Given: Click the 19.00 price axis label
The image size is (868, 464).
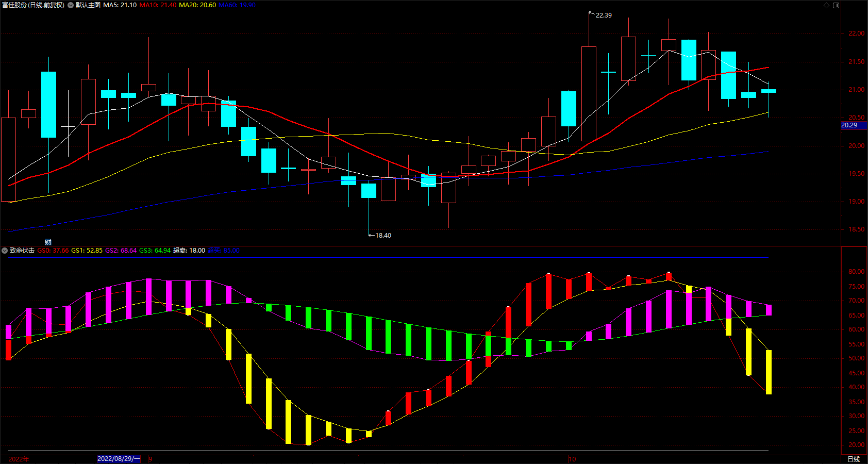Looking at the screenshot, I should (x=857, y=202).
